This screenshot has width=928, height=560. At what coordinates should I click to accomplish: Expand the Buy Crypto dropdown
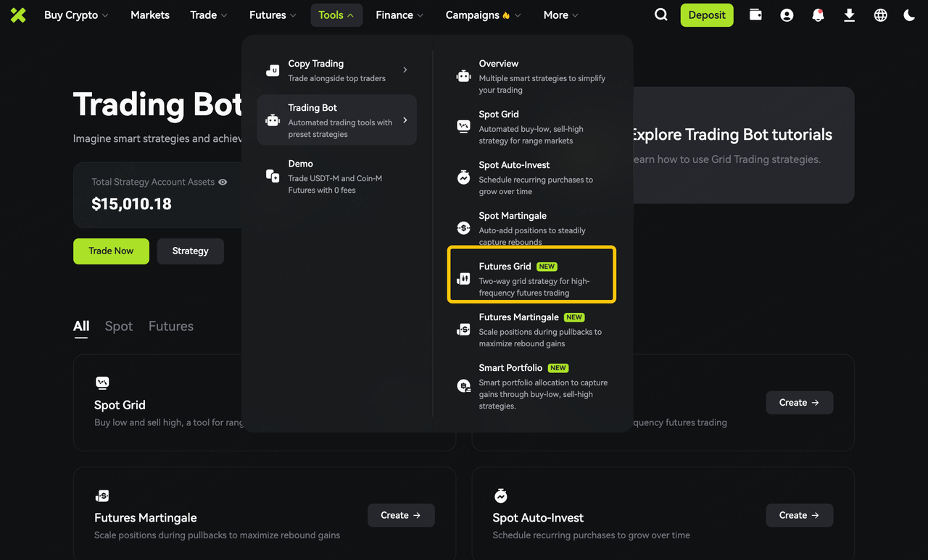tap(76, 14)
